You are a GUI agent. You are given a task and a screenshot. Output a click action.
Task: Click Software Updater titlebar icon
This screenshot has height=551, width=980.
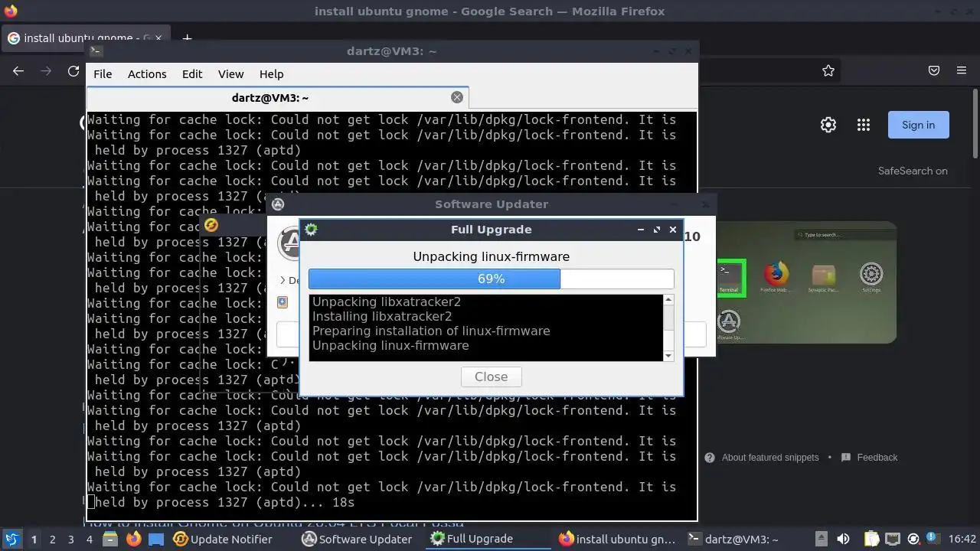278,204
